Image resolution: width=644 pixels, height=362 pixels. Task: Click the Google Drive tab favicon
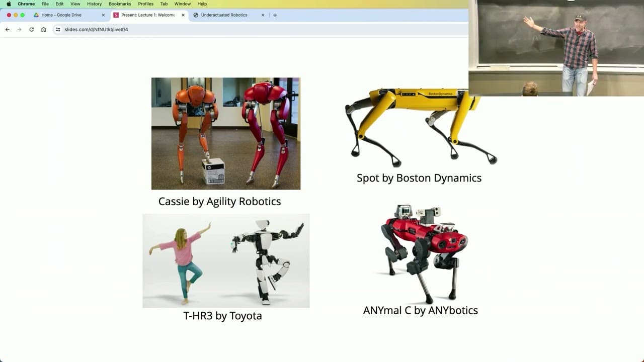36,15
